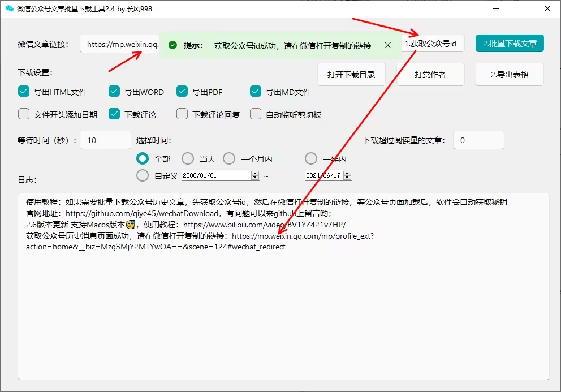Enable the 文件开头添加日期 checkbox
Screen dimensions: 561x392
pyautogui.click(x=24, y=114)
